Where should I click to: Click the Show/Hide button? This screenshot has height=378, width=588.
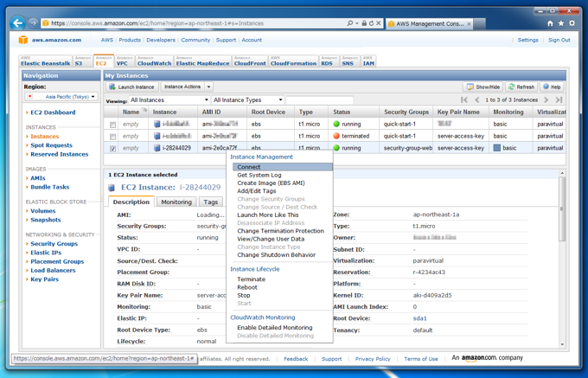click(483, 86)
